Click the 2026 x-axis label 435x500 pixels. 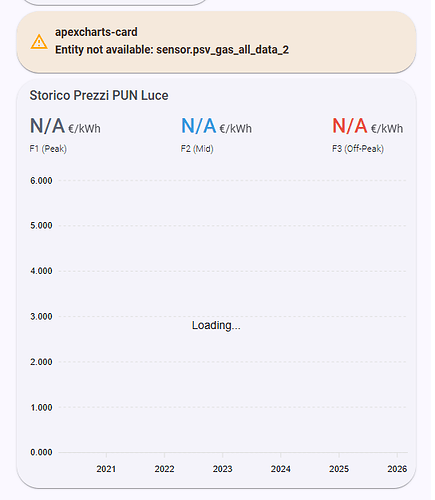tap(397, 469)
